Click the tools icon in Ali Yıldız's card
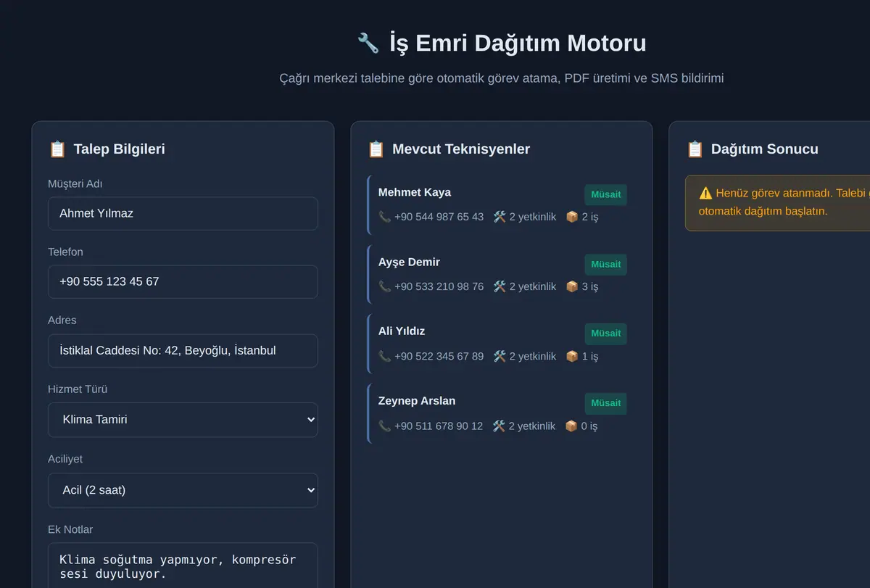870x588 pixels. [x=500, y=356]
